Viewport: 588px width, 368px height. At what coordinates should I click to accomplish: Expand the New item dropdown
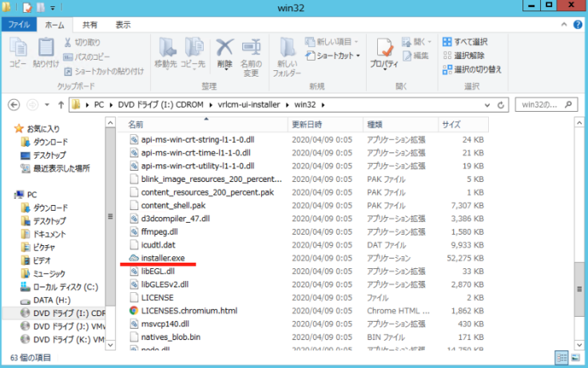356,42
